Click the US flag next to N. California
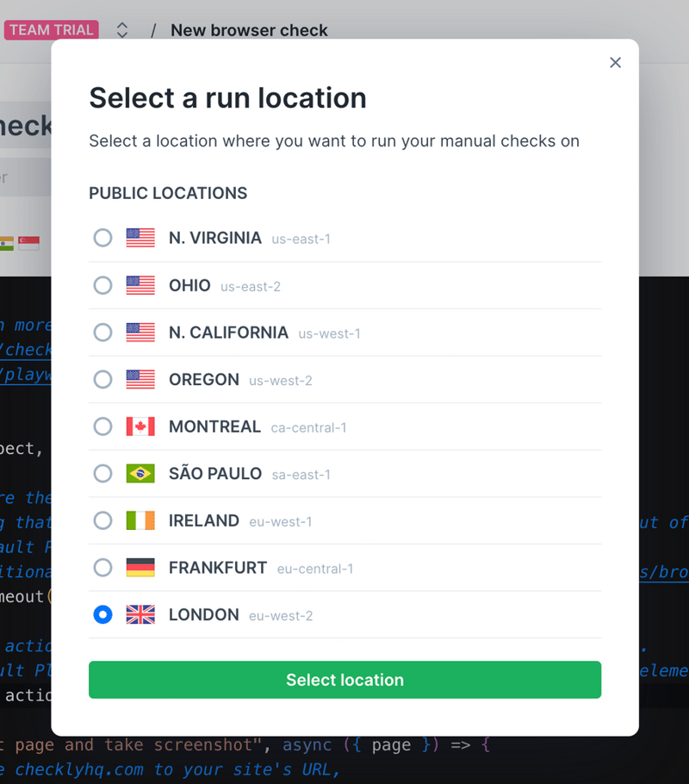The height and width of the screenshot is (784, 689). tap(140, 333)
